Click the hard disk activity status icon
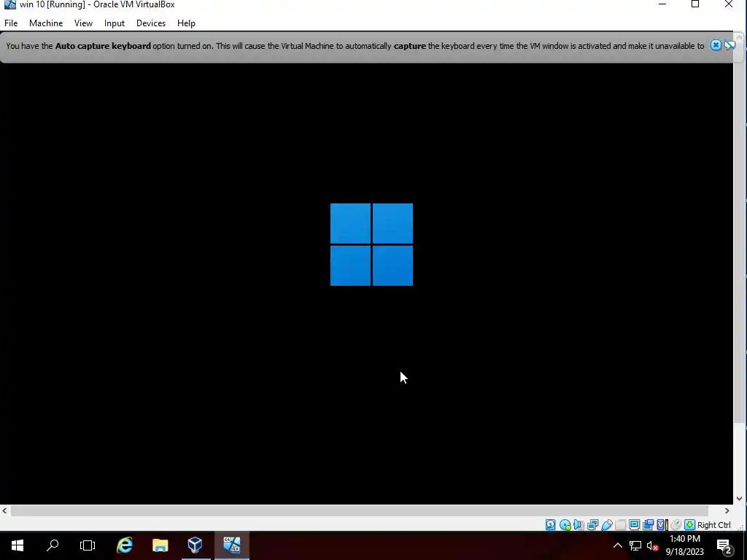The width and height of the screenshot is (747, 560). pos(550,525)
